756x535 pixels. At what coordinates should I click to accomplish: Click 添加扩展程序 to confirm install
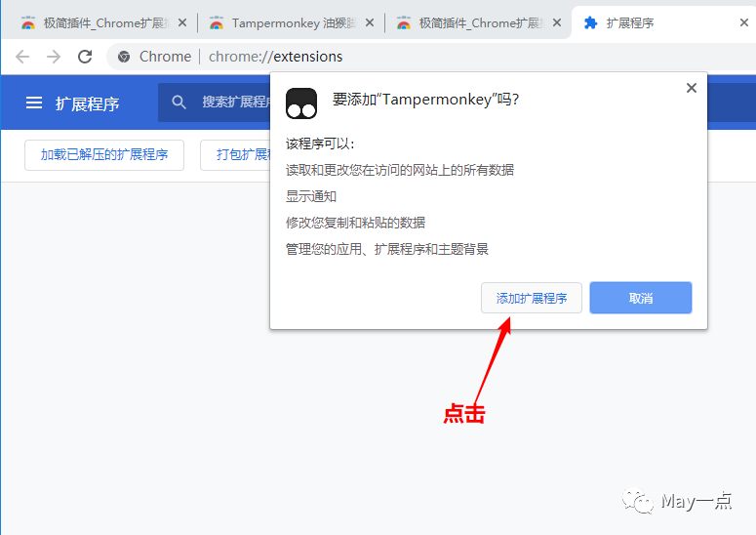[532, 298]
